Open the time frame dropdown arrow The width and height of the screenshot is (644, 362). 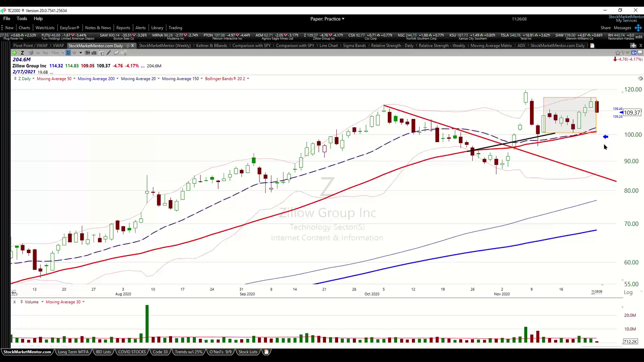point(80,53)
